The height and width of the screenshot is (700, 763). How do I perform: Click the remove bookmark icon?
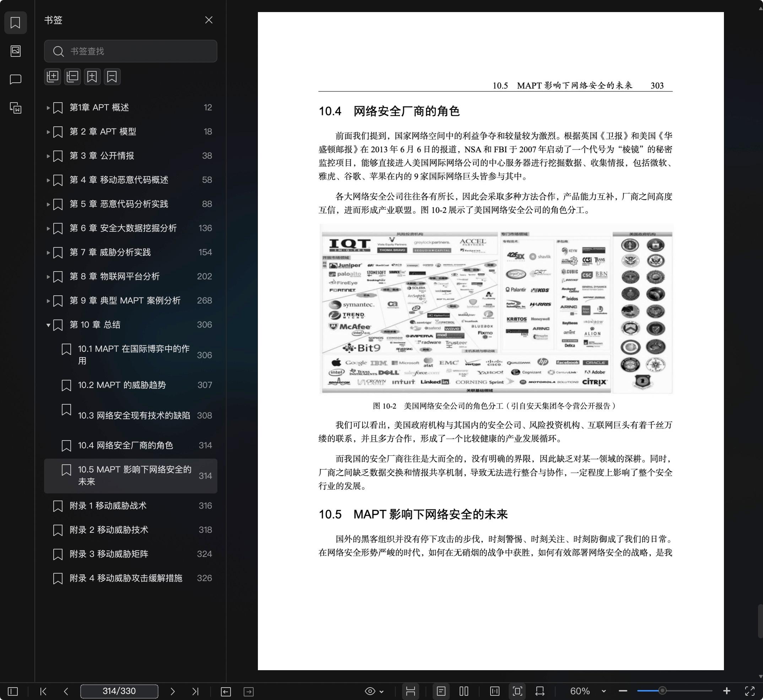tap(112, 77)
